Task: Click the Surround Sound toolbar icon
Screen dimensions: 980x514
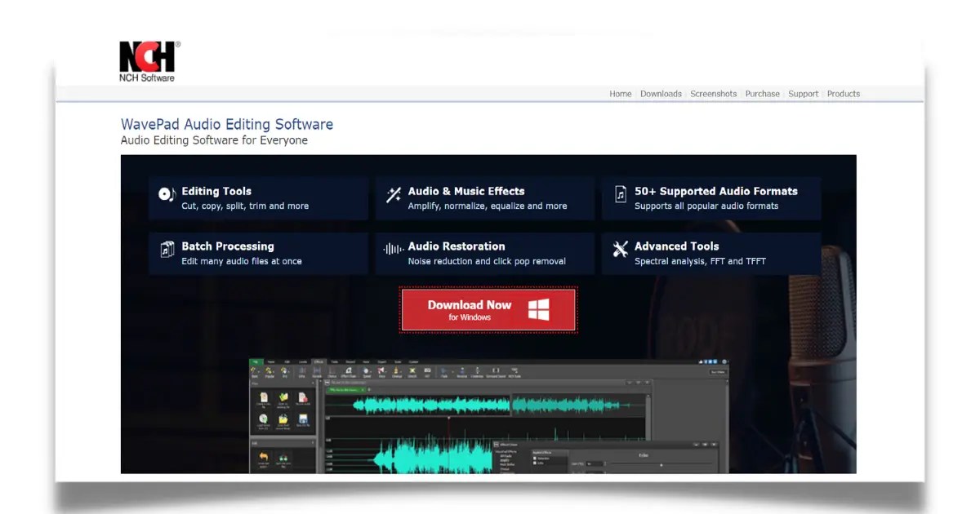Action: click(495, 371)
